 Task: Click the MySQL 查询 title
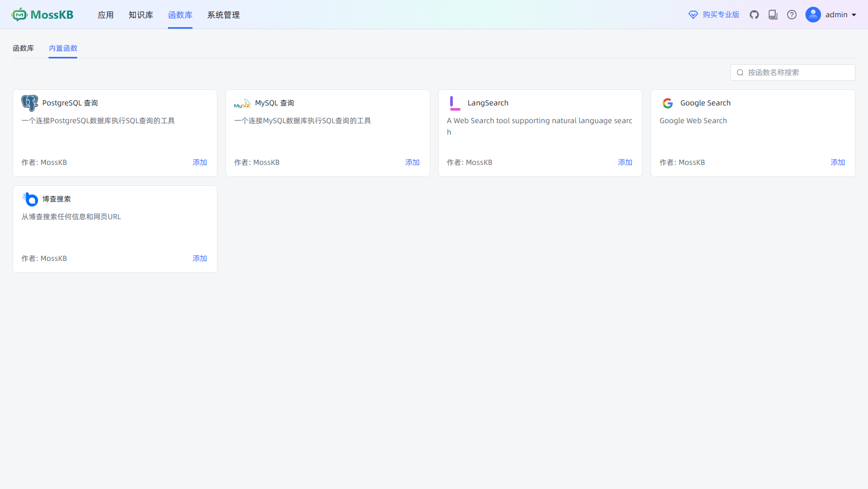274,103
